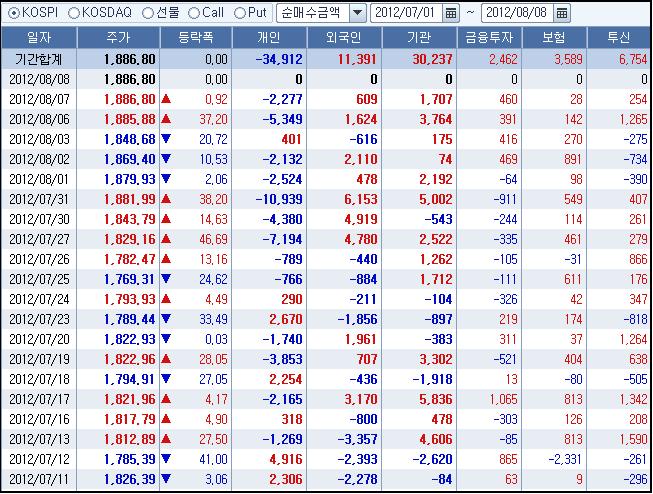Click the 개인 value -10,939
The width and height of the screenshot is (653, 494).
(x=279, y=200)
